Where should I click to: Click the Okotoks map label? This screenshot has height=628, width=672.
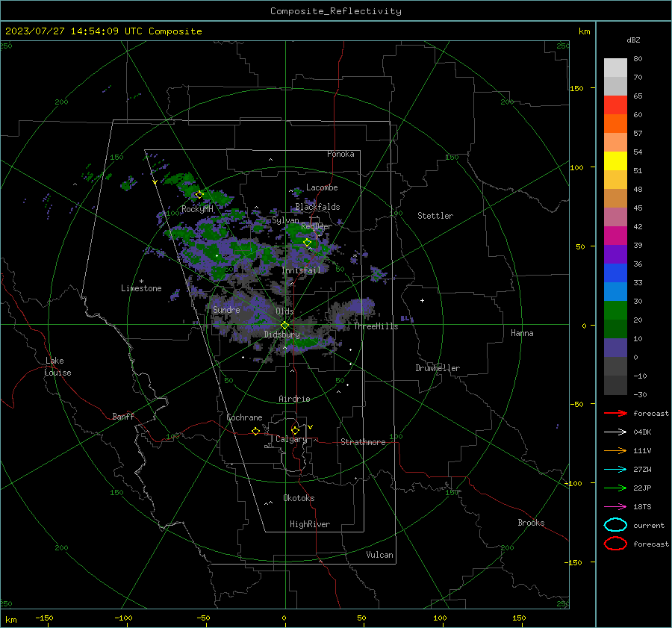(299, 498)
